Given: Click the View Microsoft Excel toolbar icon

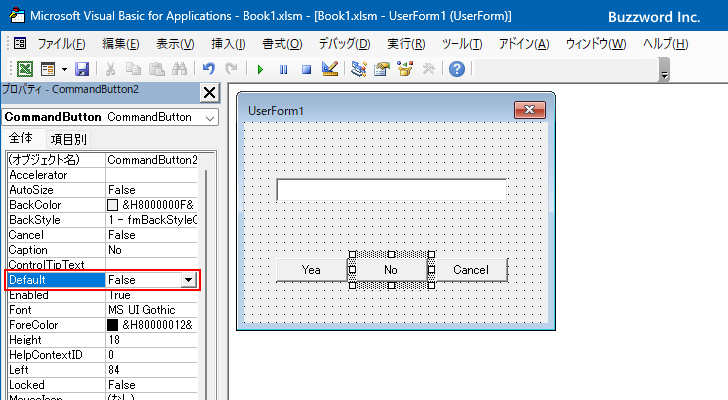Looking at the screenshot, I should click(x=25, y=69).
